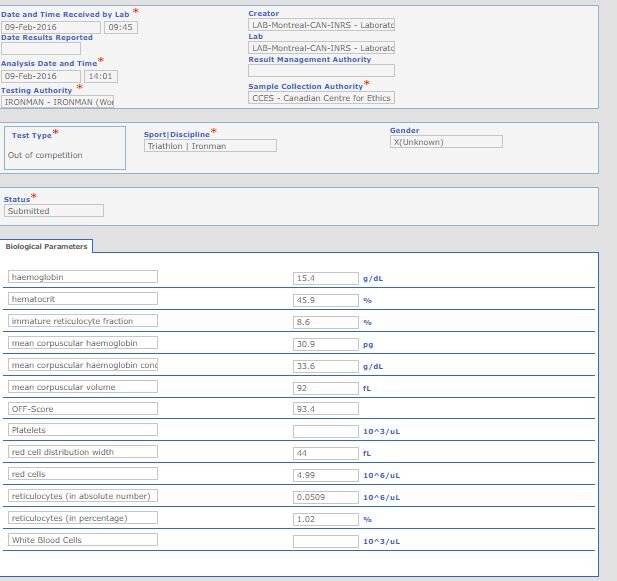Click the mean corpuscular volume value 92
The width and height of the screenshot is (617, 581).
tap(326, 388)
